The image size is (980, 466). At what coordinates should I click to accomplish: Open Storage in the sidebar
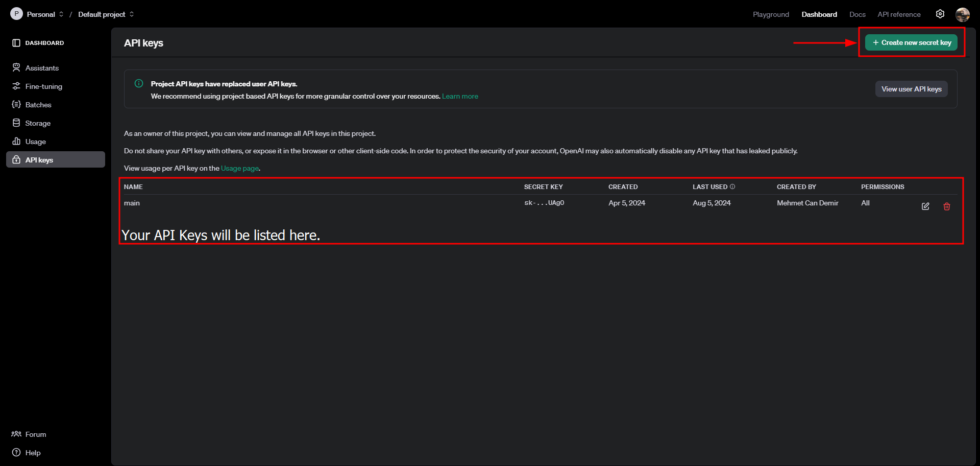[x=56, y=123]
